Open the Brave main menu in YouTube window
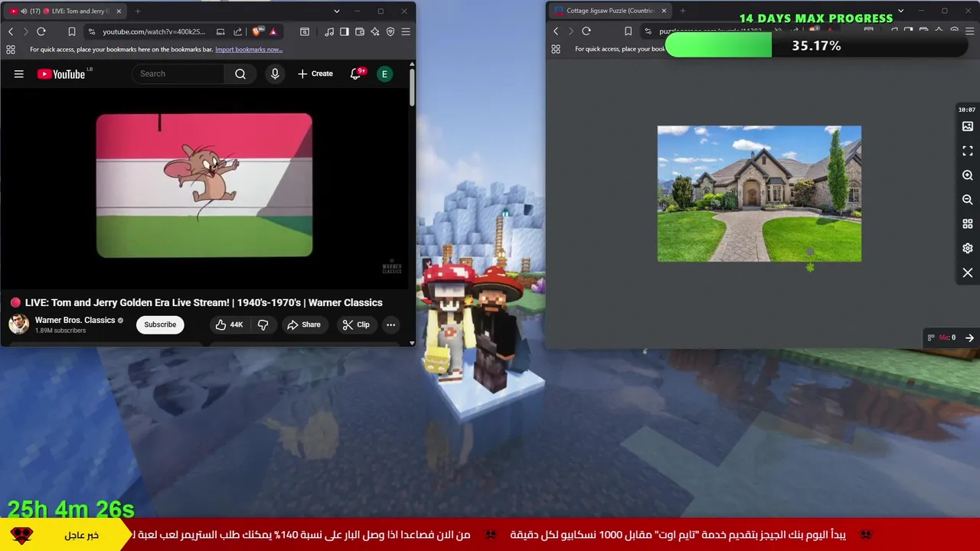 tap(406, 31)
